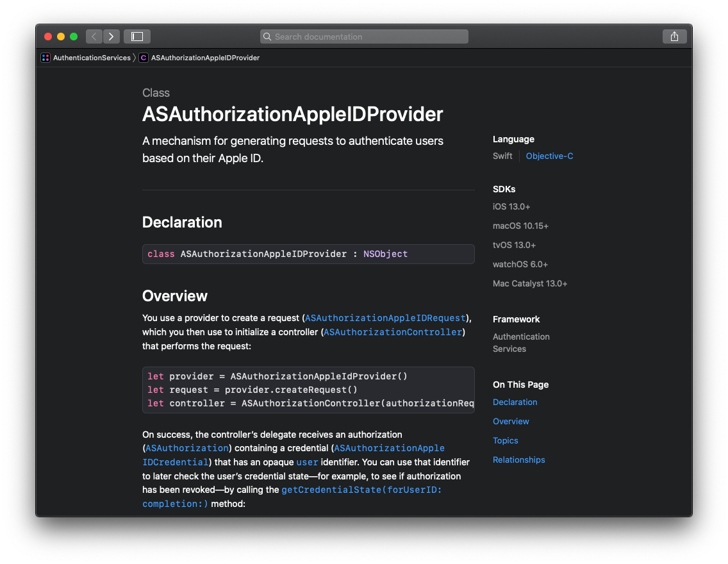This screenshot has height=564, width=728.
Task: Click the Overview heading
Action: pyautogui.click(x=174, y=295)
